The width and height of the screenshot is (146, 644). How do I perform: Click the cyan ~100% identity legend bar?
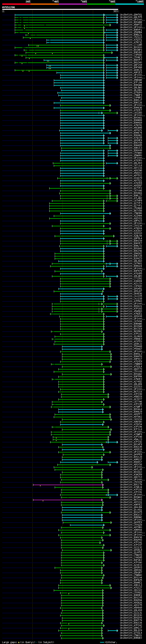tap(130, 4)
